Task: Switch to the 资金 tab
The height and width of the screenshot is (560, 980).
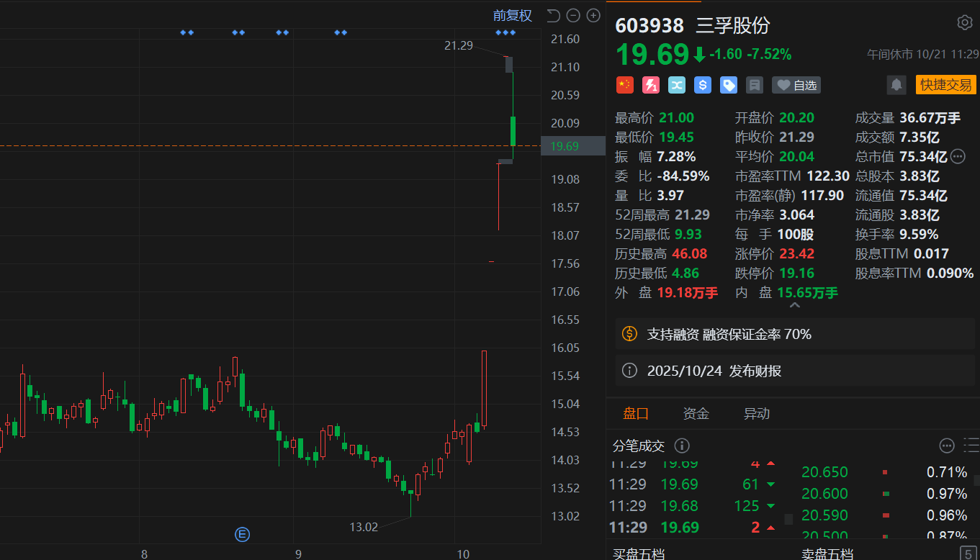Action: 696,413
